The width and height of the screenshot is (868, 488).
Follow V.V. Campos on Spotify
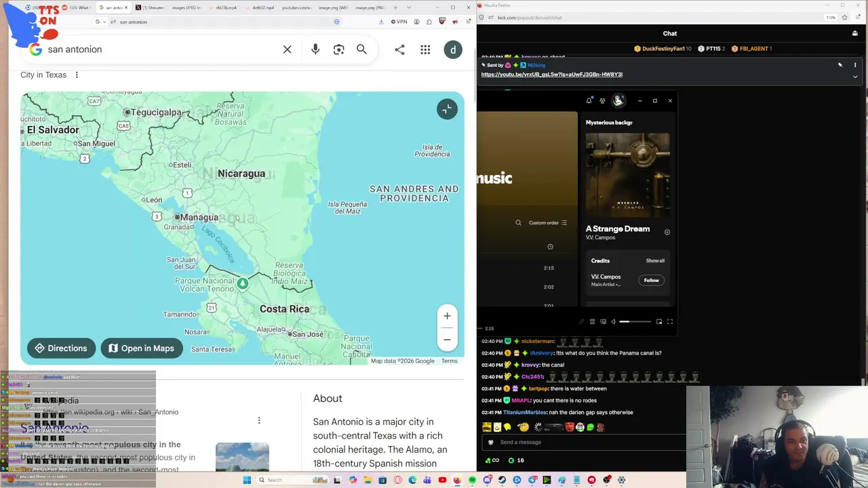651,280
